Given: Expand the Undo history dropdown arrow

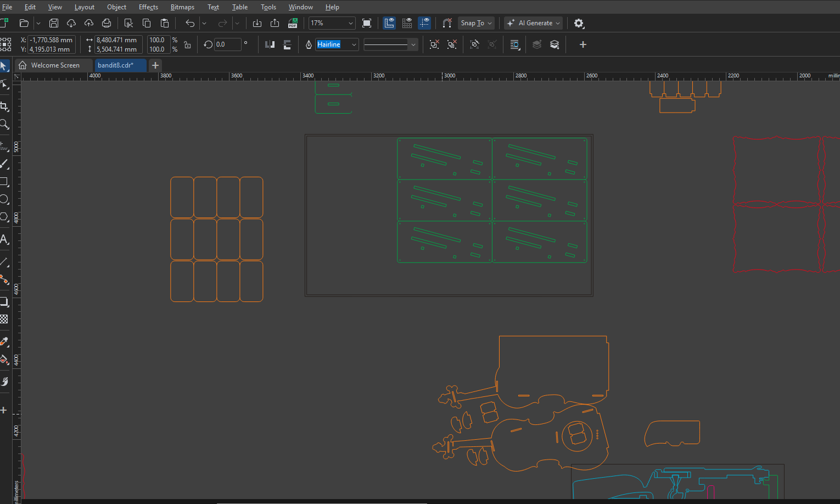Looking at the screenshot, I should [x=204, y=23].
